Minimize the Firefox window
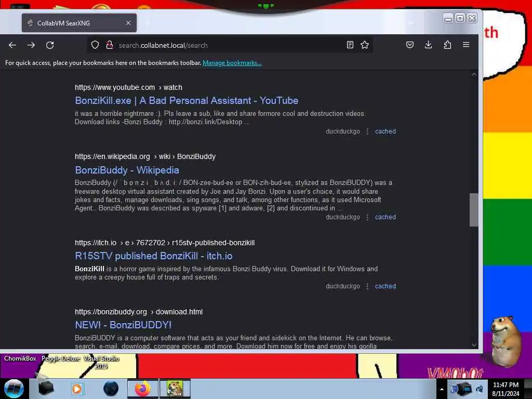Viewport: 532px width, 399px height. pyautogui.click(x=448, y=18)
